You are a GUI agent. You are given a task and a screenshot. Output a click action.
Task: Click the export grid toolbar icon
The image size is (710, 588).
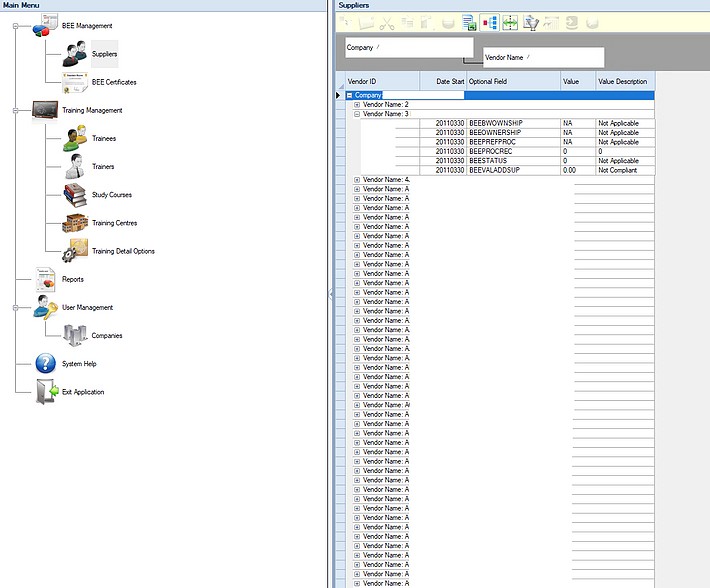468,22
